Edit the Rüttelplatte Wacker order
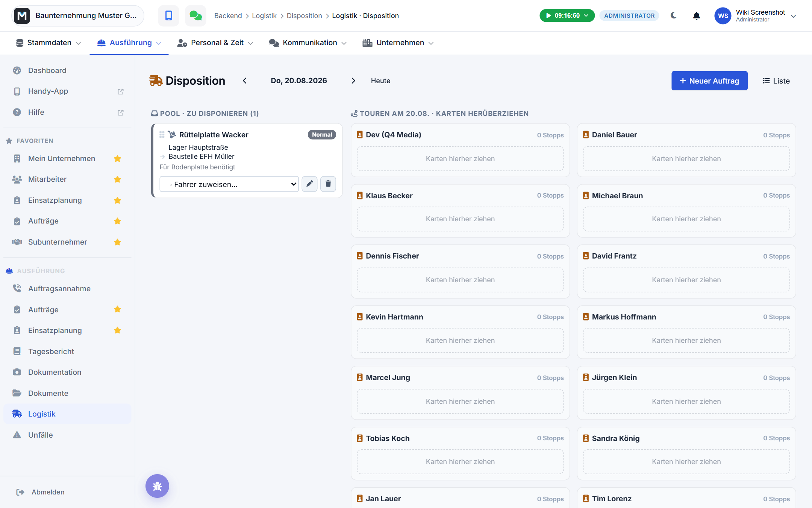Viewport: 812px width, 508px height. (309, 184)
